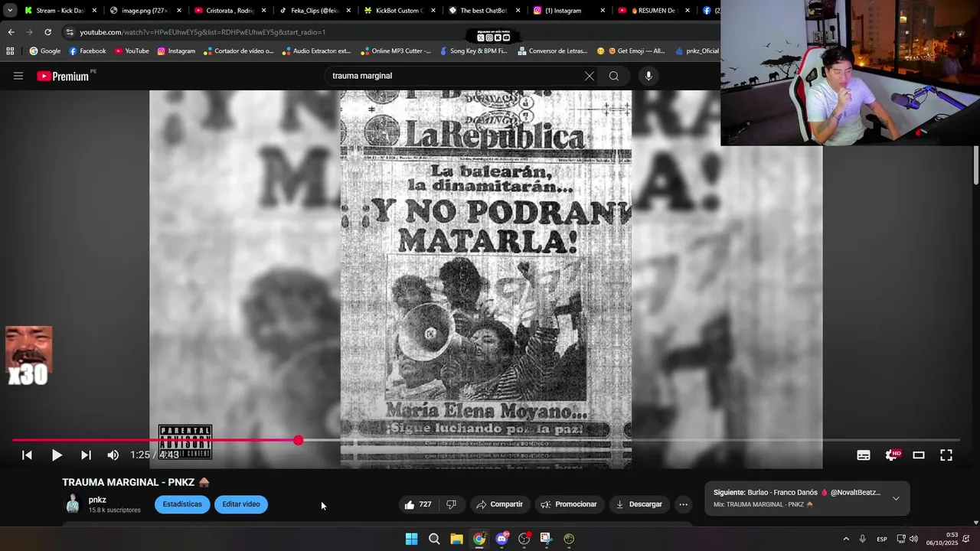Open the Windows Start menu

click(411, 539)
